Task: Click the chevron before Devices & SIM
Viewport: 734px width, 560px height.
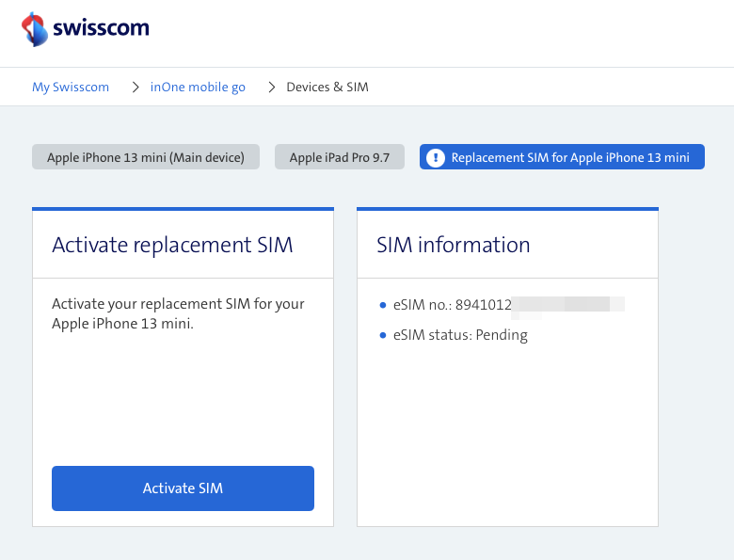Action: 272,87
